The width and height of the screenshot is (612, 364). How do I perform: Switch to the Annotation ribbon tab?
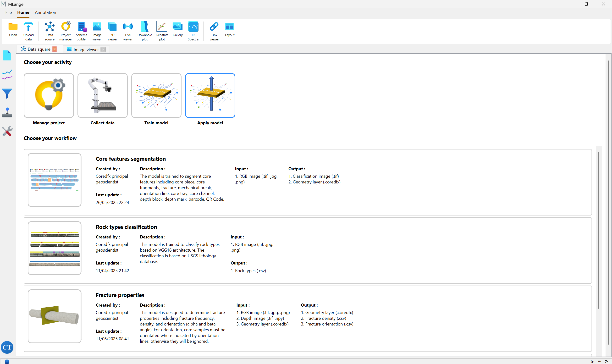click(45, 12)
